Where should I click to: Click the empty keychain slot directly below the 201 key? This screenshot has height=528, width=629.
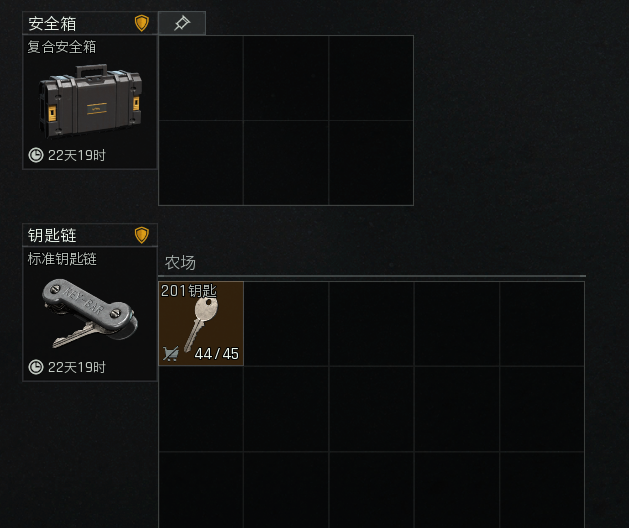[201, 409]
